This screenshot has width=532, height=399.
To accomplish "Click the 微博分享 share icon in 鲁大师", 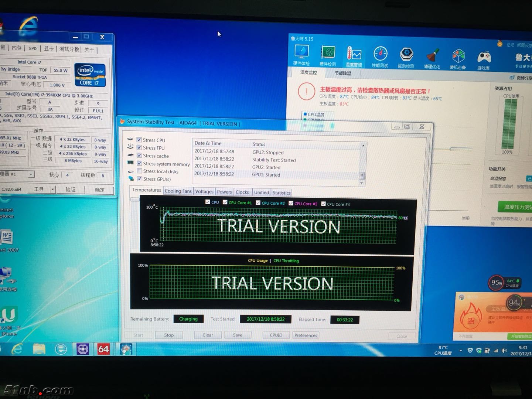I will (512, 78).
